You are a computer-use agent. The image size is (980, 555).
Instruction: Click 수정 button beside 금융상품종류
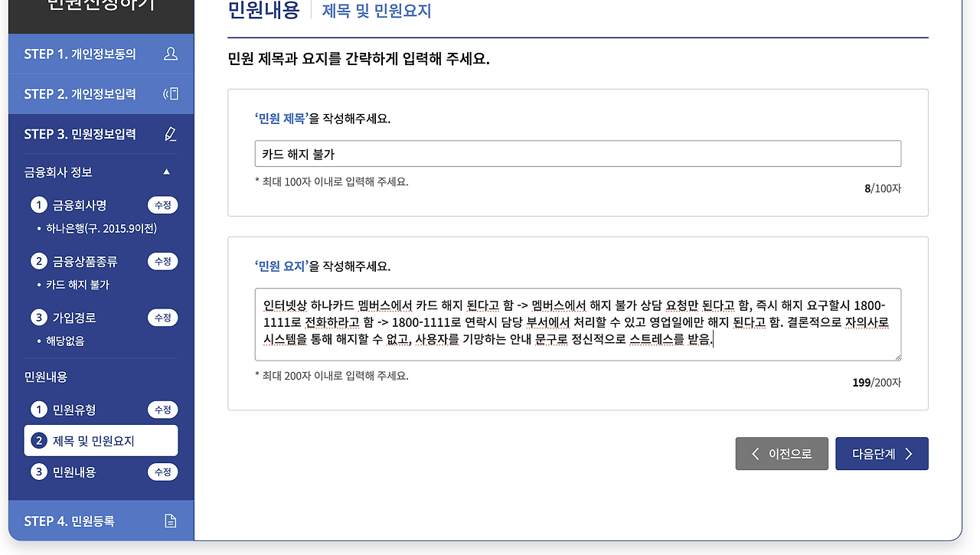[x=162, y=260]
